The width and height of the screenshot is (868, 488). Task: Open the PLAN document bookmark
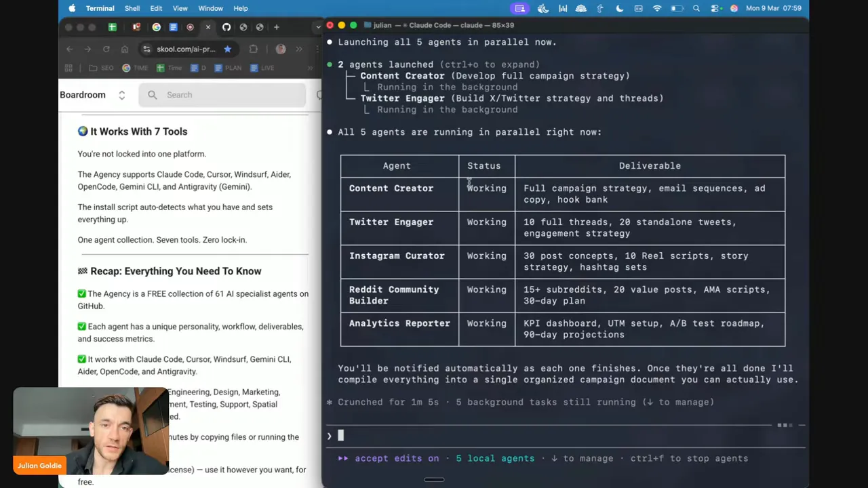228,68
